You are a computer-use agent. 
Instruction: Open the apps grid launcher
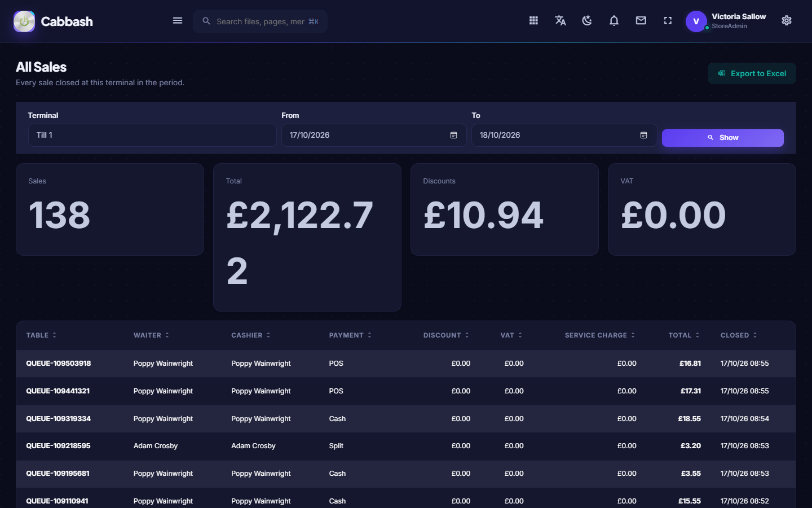(x=533, y=21)
